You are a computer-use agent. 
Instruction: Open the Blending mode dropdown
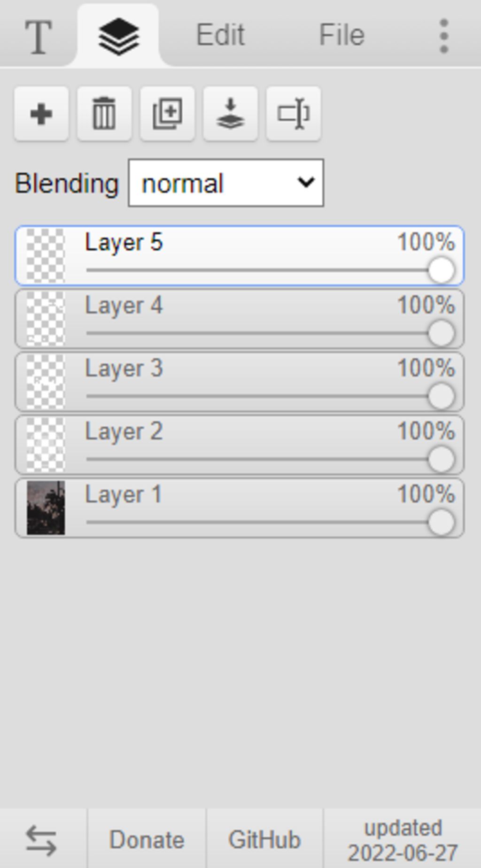click(226, 183)
